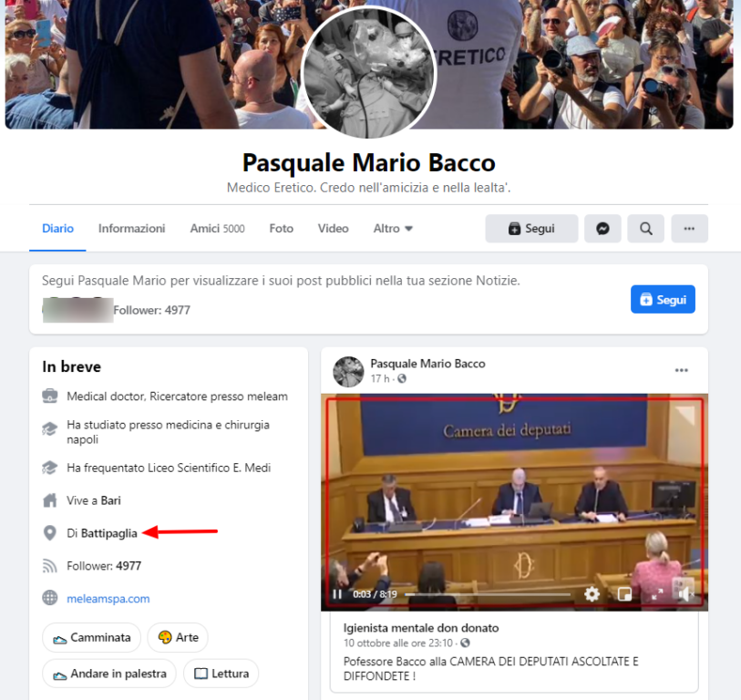741x700 pixels.
Task: Pause the playing video
Action: pyautogui.click(x=337, y=594)
